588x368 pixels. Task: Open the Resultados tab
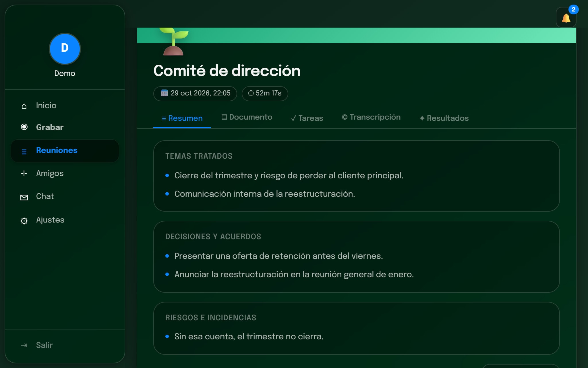point(444,118)
